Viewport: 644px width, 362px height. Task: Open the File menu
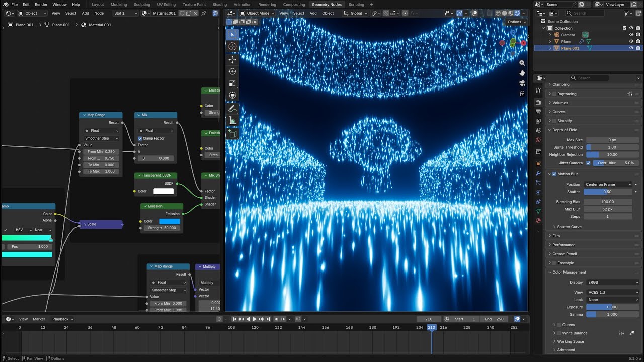pyautogui.click(x=14, y=4)
